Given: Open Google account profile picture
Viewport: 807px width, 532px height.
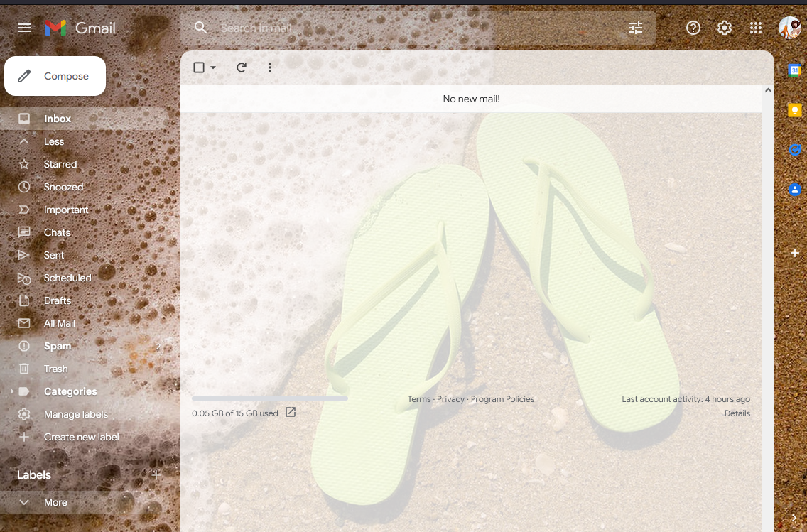Looking at the screenshot, I should (x=790, y=28).
